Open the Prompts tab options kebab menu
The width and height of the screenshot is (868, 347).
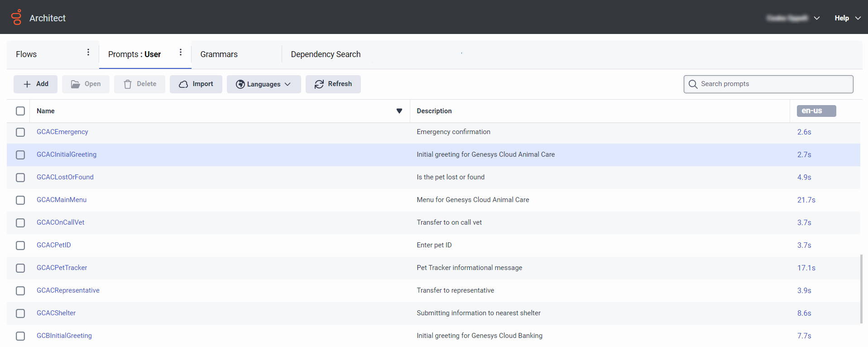181,53
